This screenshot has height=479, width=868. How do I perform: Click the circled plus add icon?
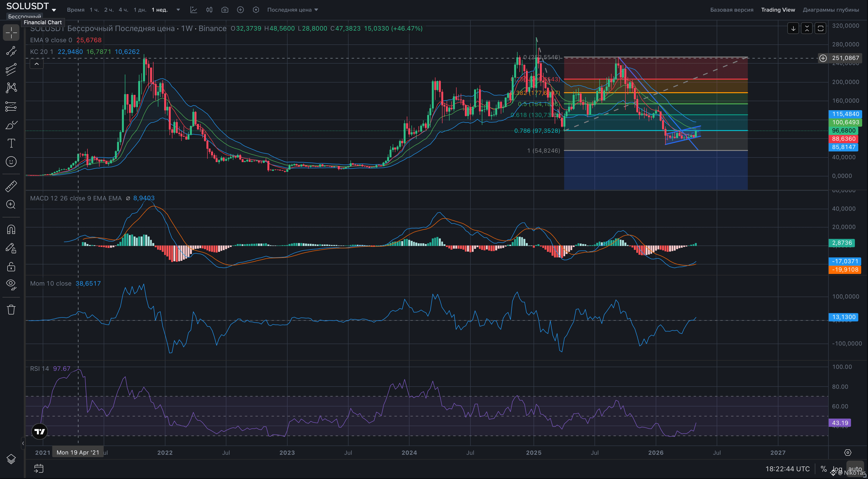(240, 10)
